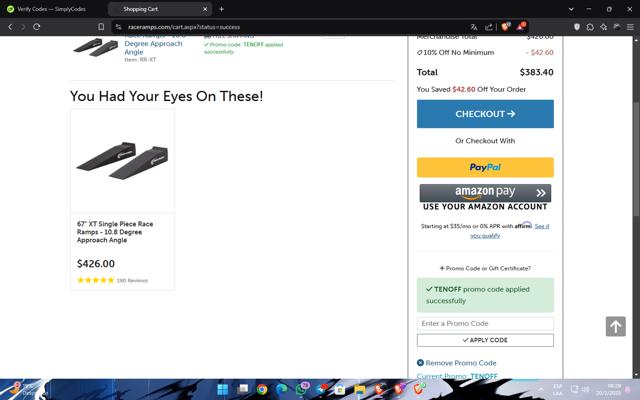
Task: Open the Brave Wallet icon
Action: tap(617, 27)
